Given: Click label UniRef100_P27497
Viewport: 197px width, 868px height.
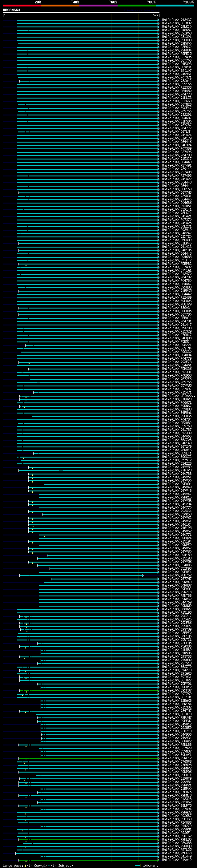Looking at the screenshot, I should pos(177,389).
